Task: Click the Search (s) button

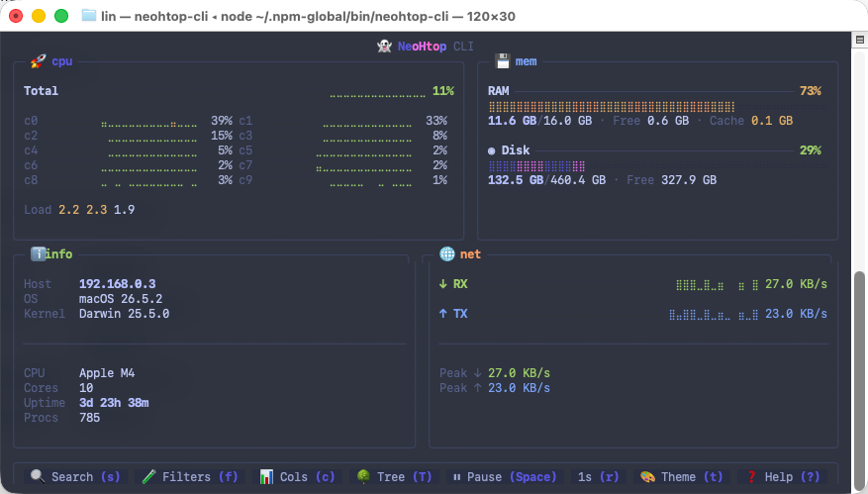Action: point(75,477)
